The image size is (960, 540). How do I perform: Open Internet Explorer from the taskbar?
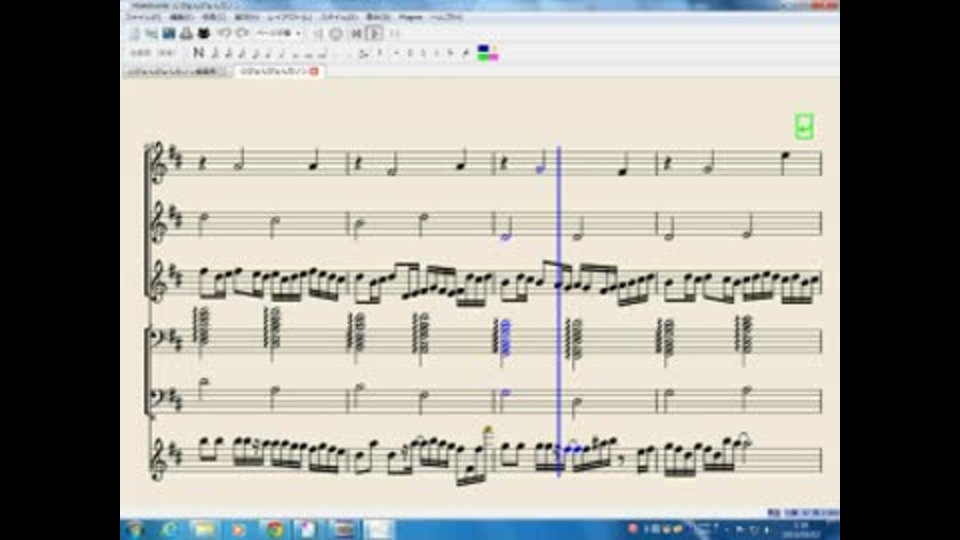[170, 530]
